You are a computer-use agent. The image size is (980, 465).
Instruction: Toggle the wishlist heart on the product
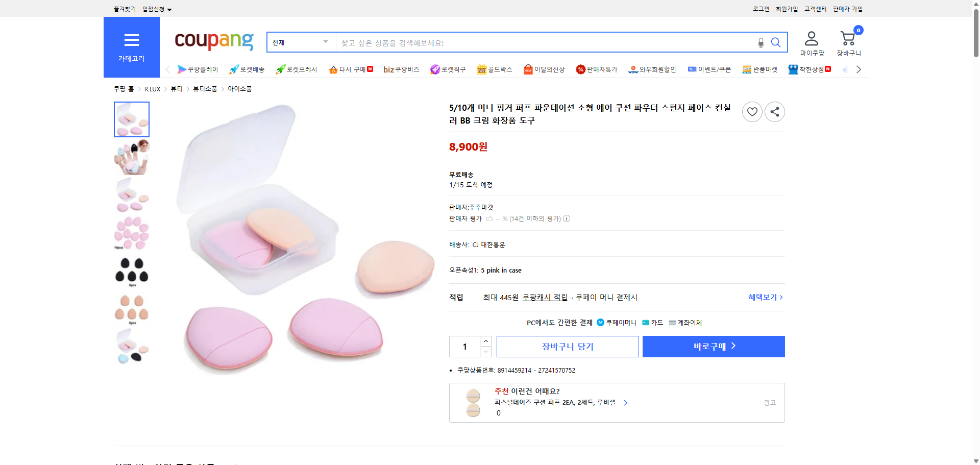tap(752, 111)
